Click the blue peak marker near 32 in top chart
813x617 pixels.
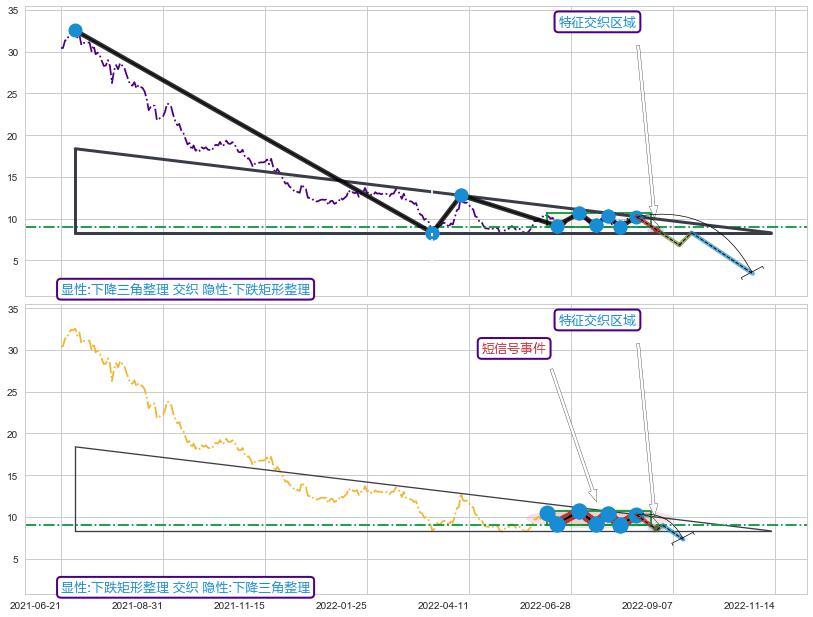75,31
